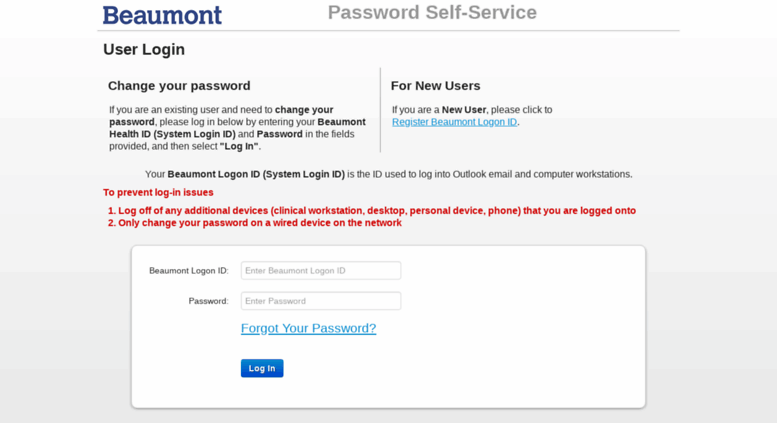Select the User Login heading
The height and width of the screenshot is (423, 777).
pyautogui.click(x=144, y=50)
